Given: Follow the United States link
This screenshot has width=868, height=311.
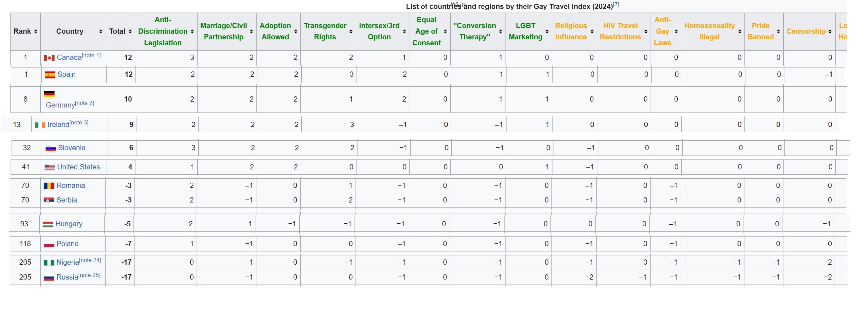Looking at the screenshot, I should [x=79, y=167].
